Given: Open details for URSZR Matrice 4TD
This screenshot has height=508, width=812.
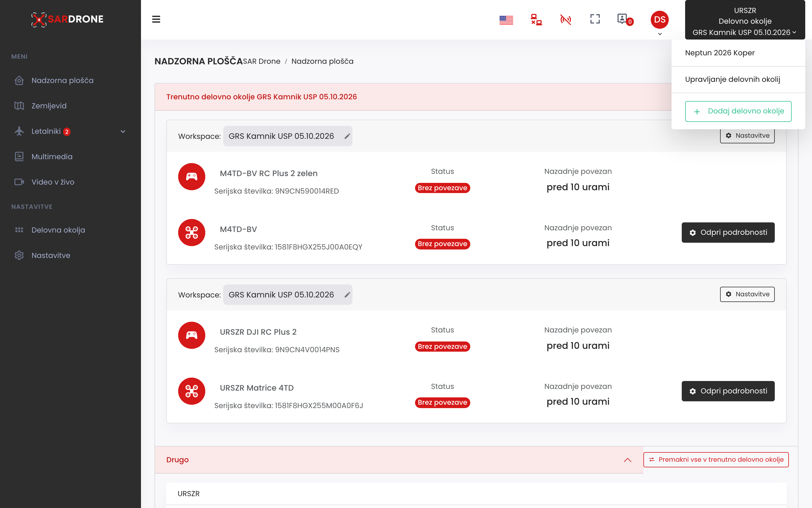Looking at the screenshot, I should (x=728, y=391).
